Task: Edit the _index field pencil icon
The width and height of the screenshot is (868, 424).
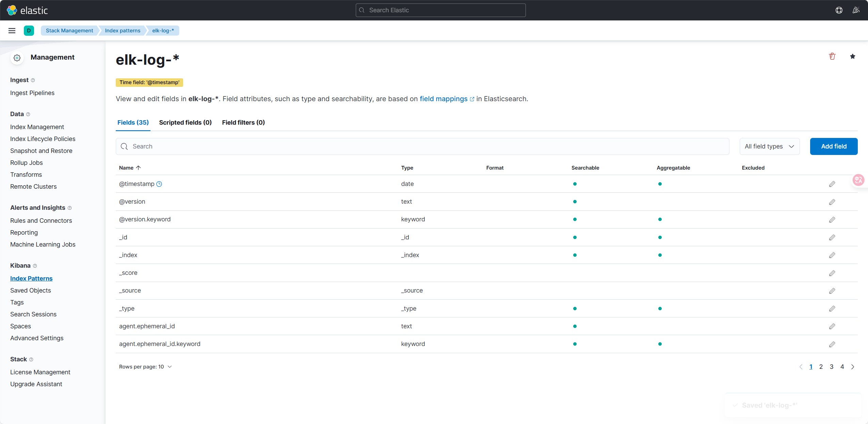Action: point(832,255)
